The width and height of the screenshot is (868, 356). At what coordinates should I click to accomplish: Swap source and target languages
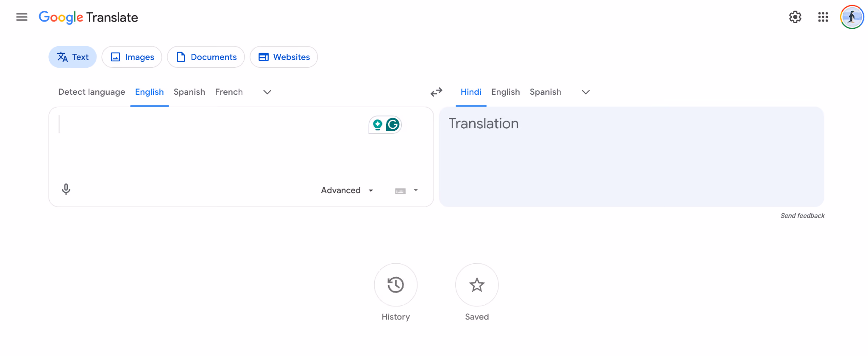click(x=436, y=92)
